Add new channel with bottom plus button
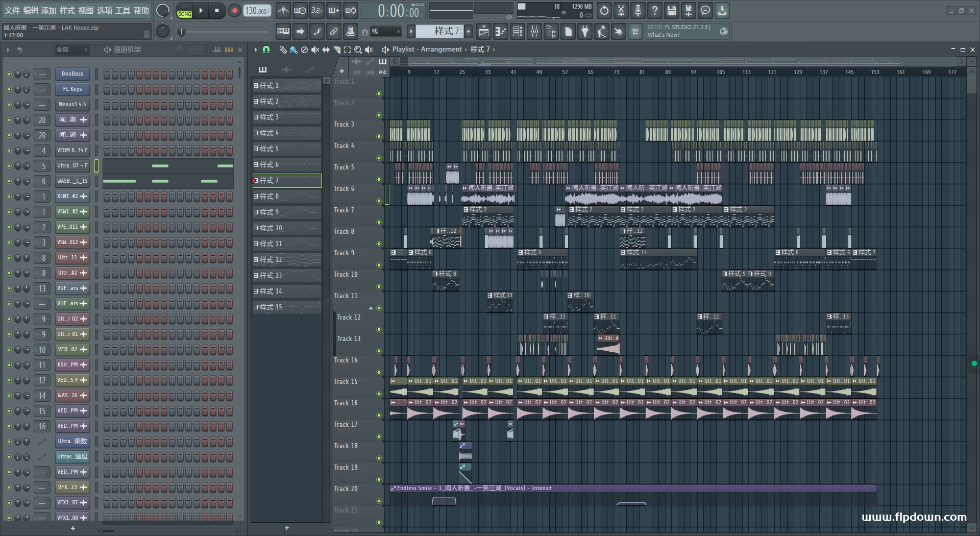Image resolution: width=980 pixels, height=536 pixels. pyautogui.click(x=73, y=528)
